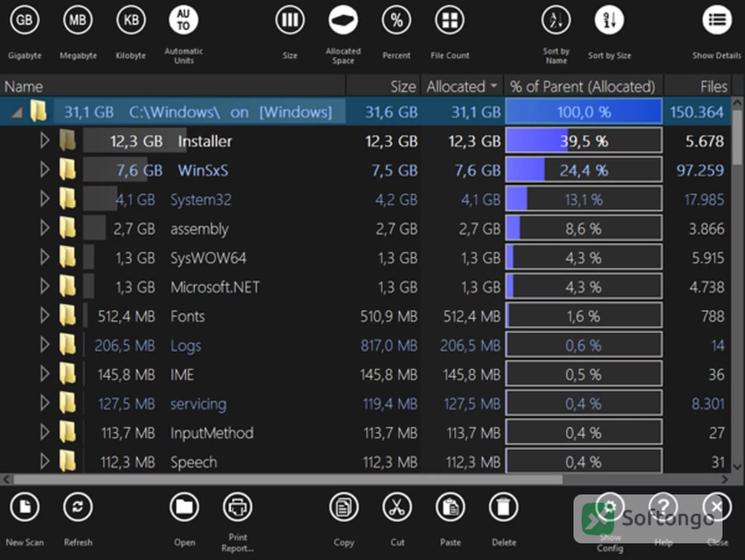Select the Fonts folder row
The height and width of the screenshot is (560, 745).
coord(366,316)
